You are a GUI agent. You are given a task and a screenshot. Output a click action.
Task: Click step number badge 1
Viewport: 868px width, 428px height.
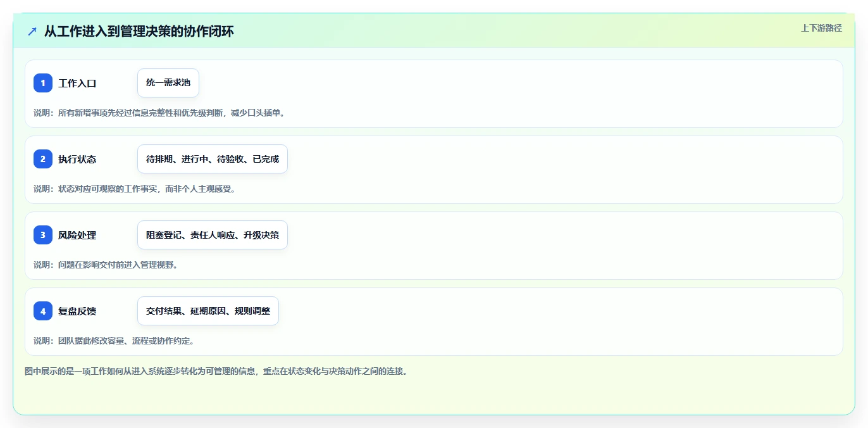(x=43, y=83)
